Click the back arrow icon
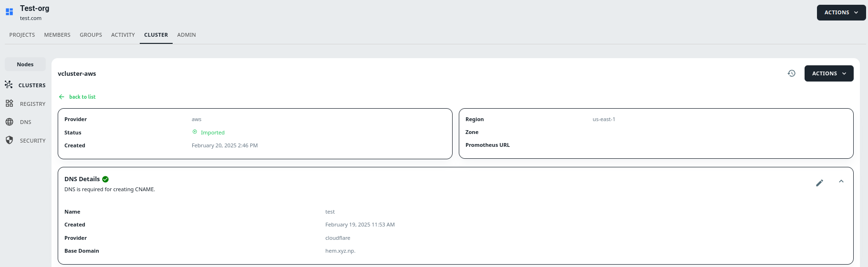The image size is (868, 267). (62, 97)
